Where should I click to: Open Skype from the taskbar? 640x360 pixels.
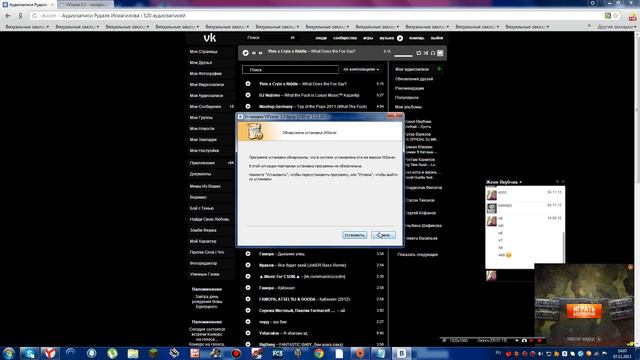(x=29, y=353)
